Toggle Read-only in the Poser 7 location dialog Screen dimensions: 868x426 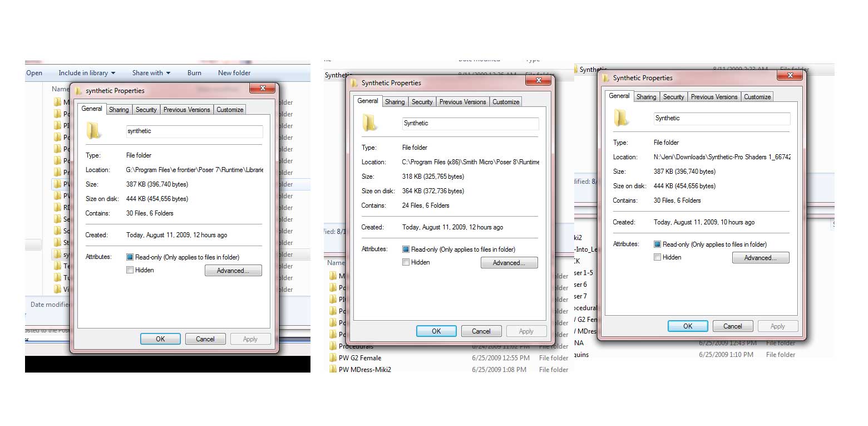click(130, 257)
